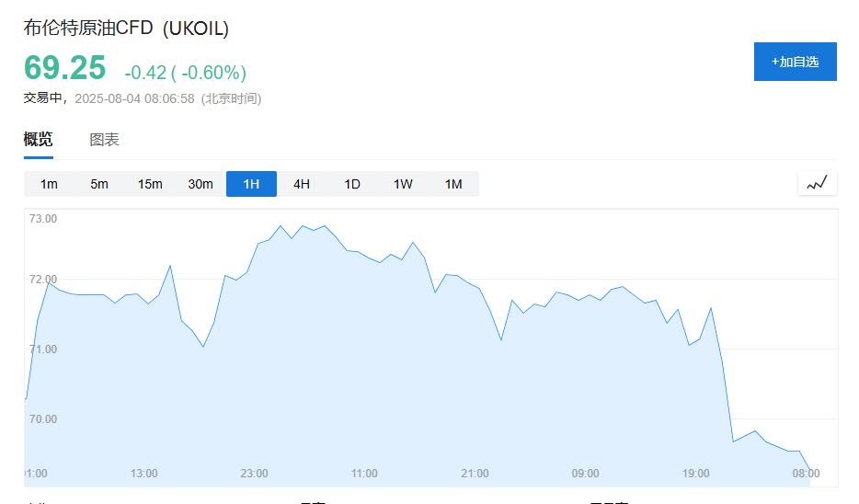Select the 1D timeframe
This screenshot has width=859, height=504.
(x=352, y=184)
